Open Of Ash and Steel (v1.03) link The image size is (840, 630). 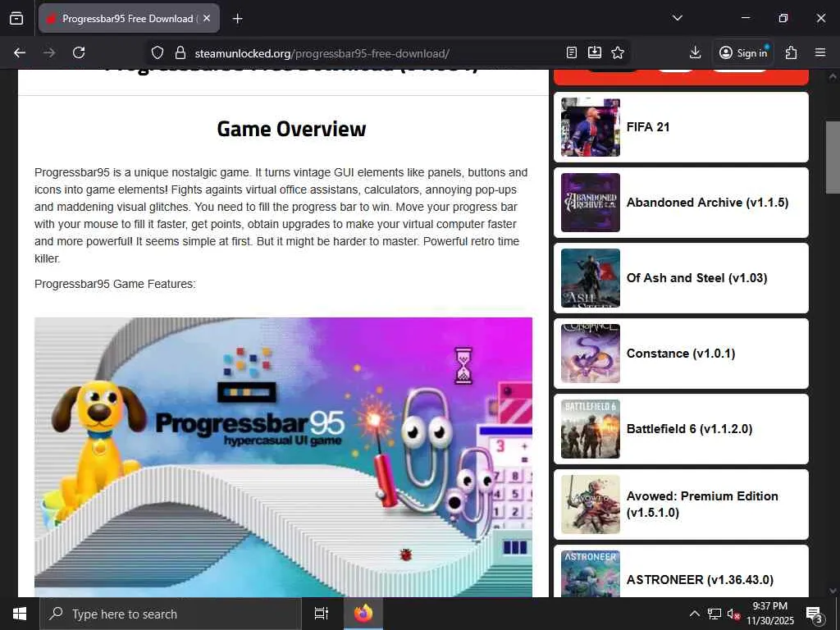[696, 278]
